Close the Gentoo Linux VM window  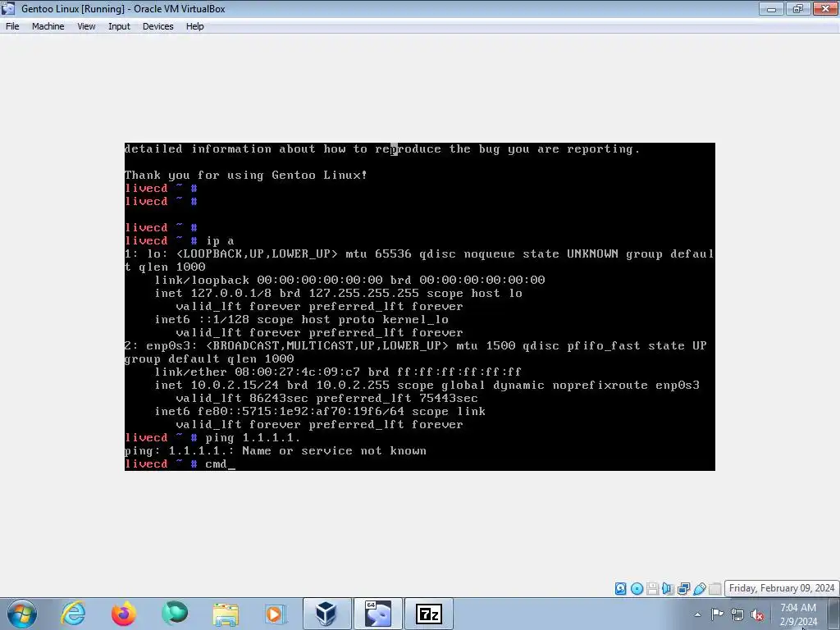tap(825, 8)
